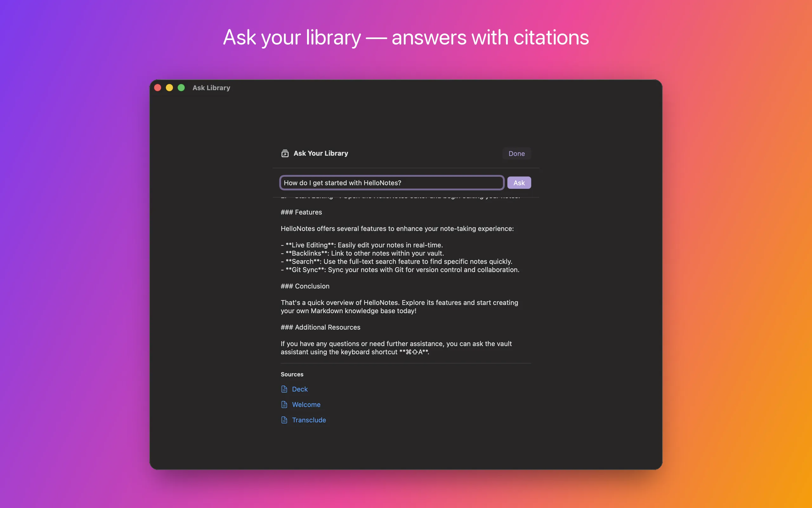This screenshot has height=508, width=812.
Task: Click the '**Search**' bullet line
Action: point(396,261)
